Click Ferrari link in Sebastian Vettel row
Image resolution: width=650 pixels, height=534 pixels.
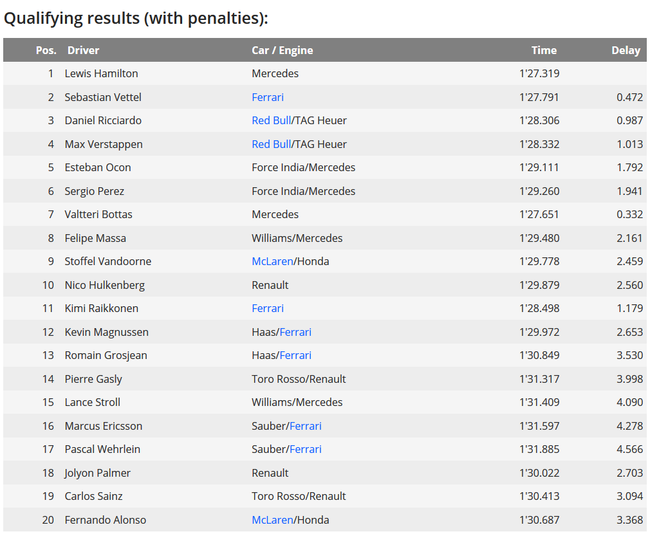point(267,97)
